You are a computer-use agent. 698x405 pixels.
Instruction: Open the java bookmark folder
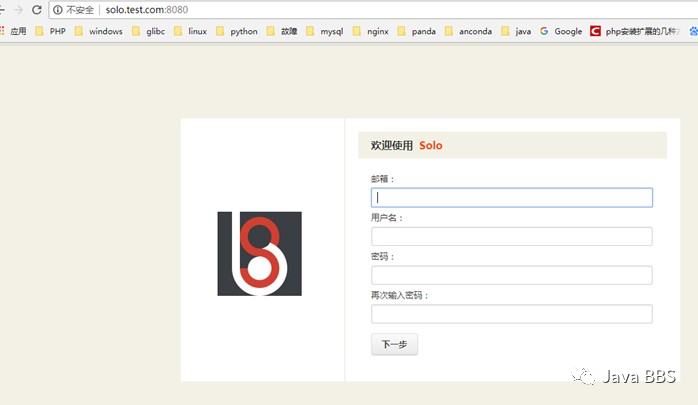tap(516, 31)
